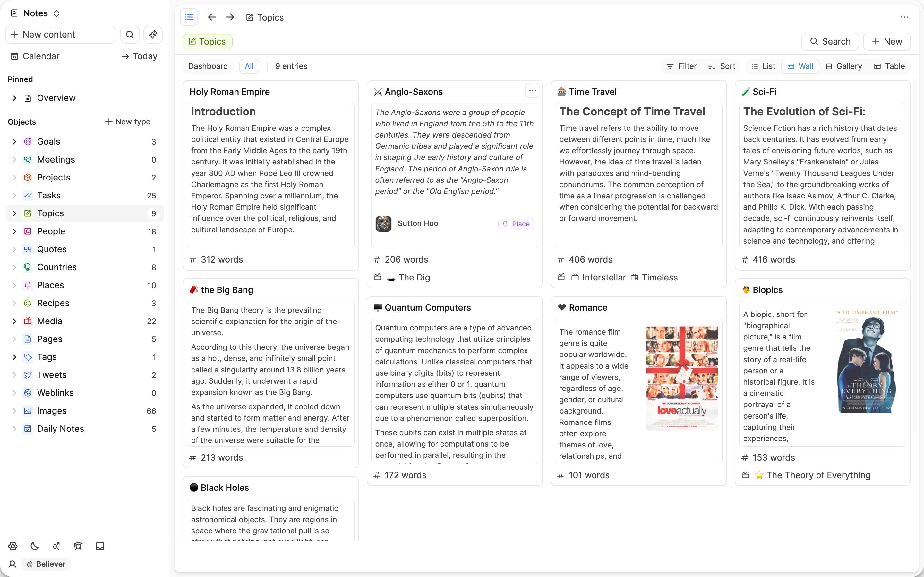Image resolution: width=924 pixels, height=577 pixels.
Task: Toggle the sidebar list icon
Action: pos(189,17)
